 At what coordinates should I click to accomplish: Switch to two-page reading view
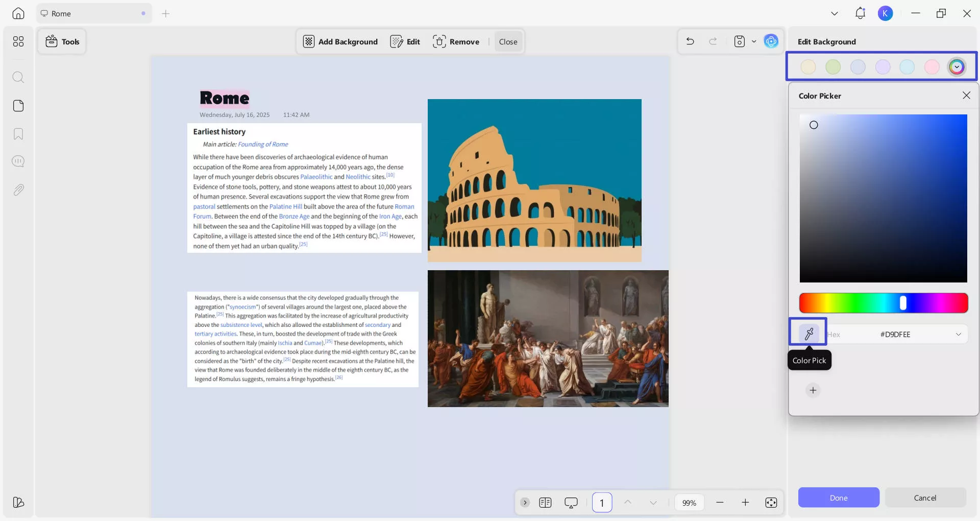[x=545, y=503]
